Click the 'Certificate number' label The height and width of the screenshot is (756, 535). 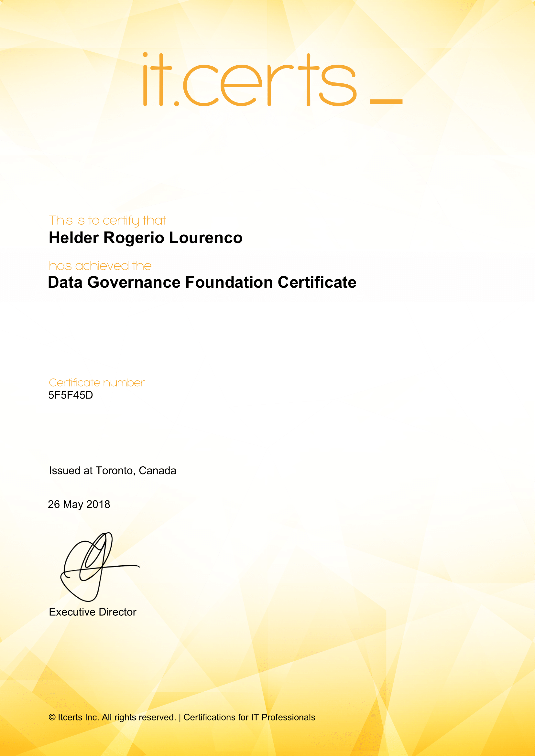click(x=96, y=383)
